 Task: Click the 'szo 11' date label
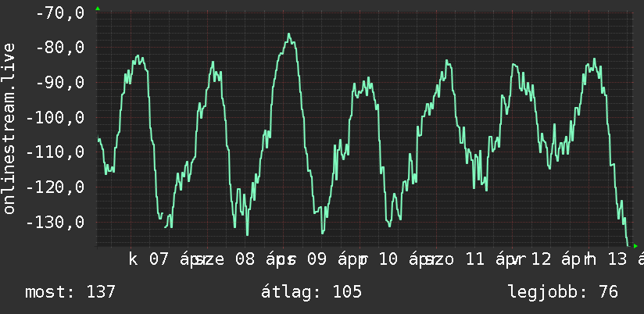(454, 260)
